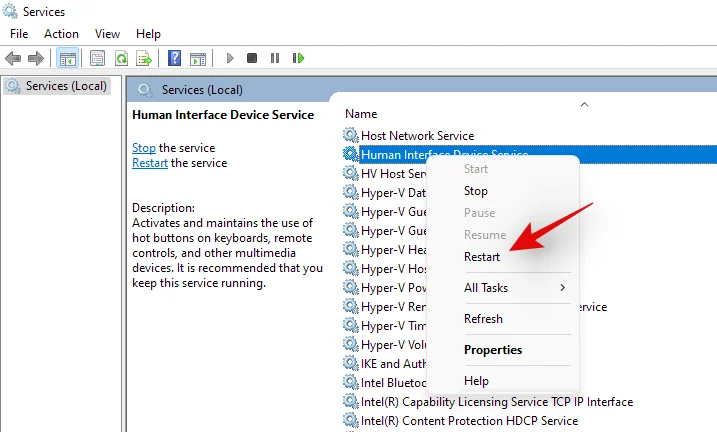Screen dimensions: 717x432
Task: Click the Forward arrow toolbar icon
Action: (36, 58)
